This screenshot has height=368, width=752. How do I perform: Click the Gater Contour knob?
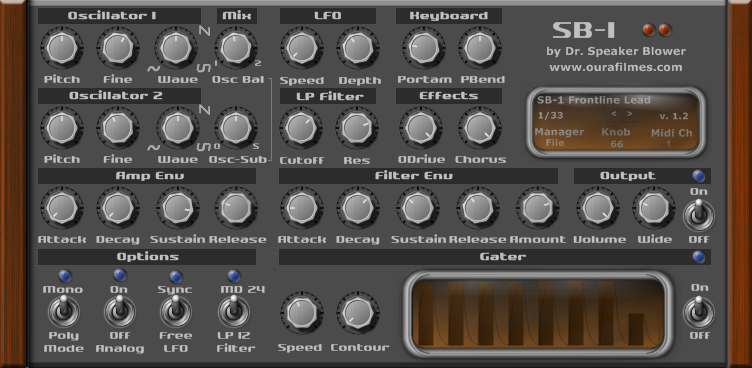(358, 313)
